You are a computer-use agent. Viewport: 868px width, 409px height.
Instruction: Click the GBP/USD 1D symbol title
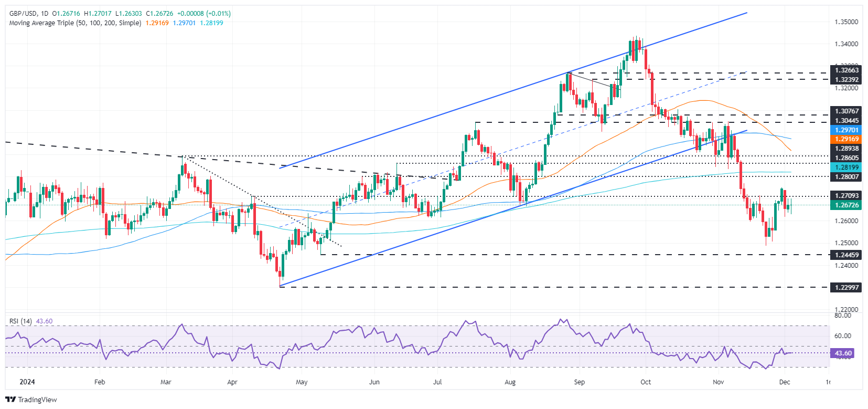[29, 14]
